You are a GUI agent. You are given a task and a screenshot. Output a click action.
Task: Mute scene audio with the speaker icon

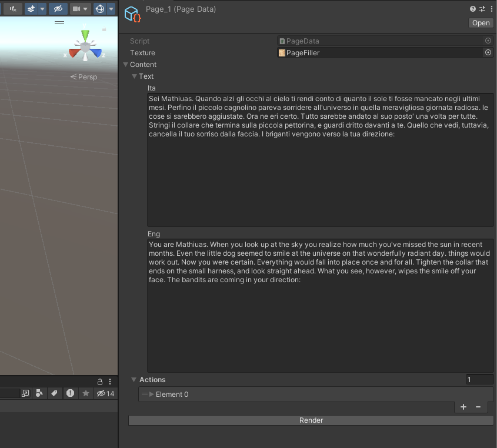pos(13,9)
